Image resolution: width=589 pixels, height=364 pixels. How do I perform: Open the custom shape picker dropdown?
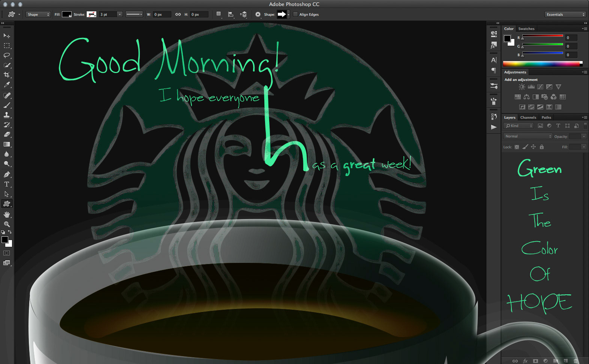click(288, 15)
